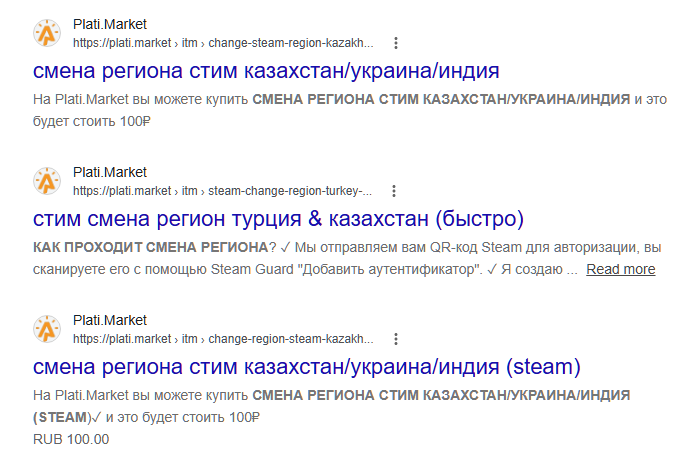
Task: Click the third snippet's bold '(STEAM)' text
Action: 62,417
